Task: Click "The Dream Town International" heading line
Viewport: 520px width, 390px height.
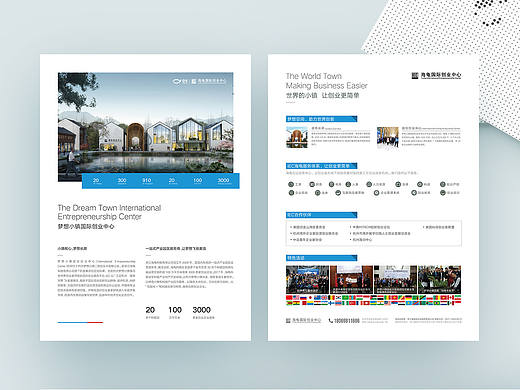Action: click(x=109, y=208)
